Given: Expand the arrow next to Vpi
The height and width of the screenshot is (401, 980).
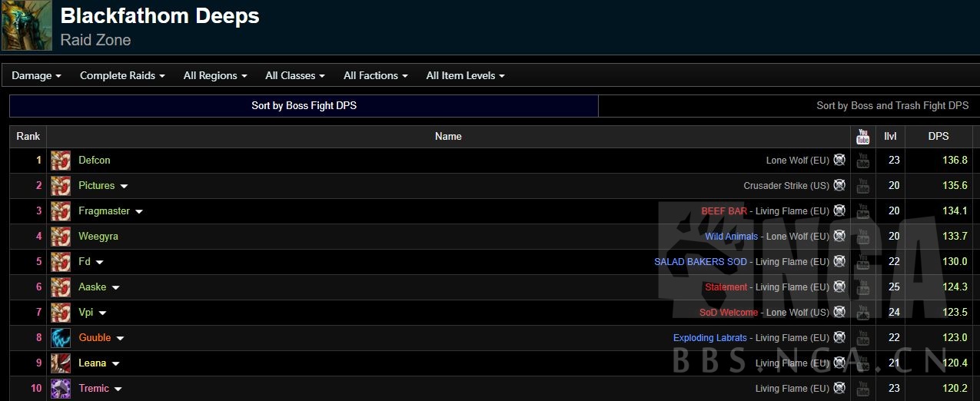Looking at the screenshot, I should tap(102, 313).
